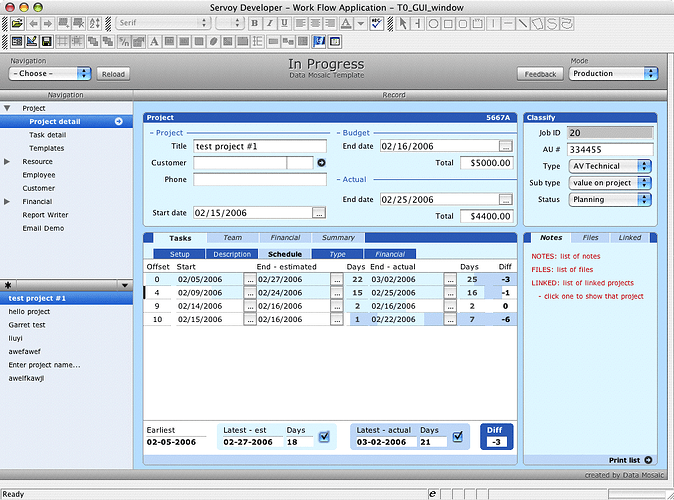Align text right in toolbar
674x500 pixels.
click(x=330, y=23)
